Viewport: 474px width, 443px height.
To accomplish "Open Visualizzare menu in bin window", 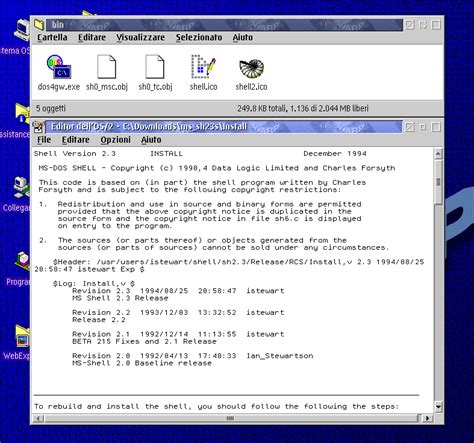I will coord(140,37).
